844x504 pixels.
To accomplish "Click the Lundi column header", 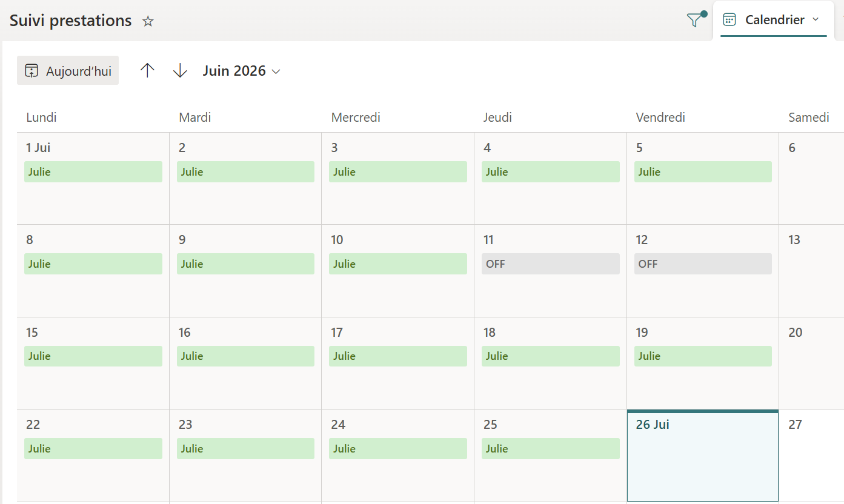I will 41,118.
